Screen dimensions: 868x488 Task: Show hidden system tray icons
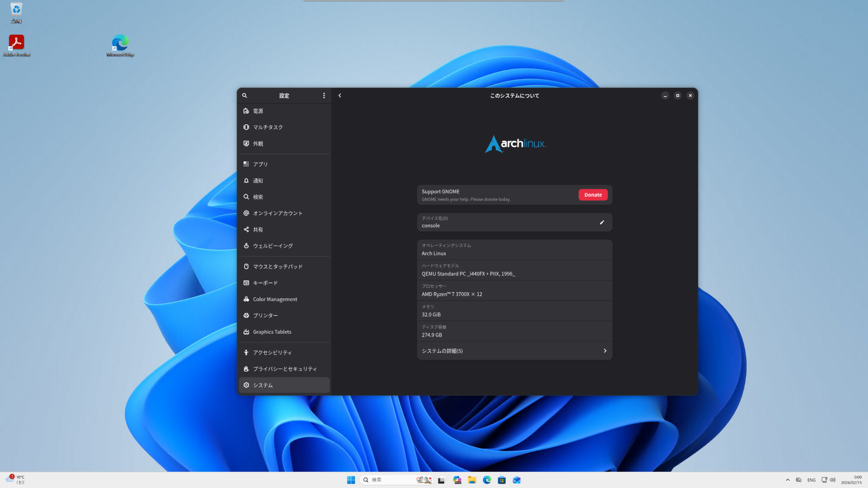pos(788,480)
